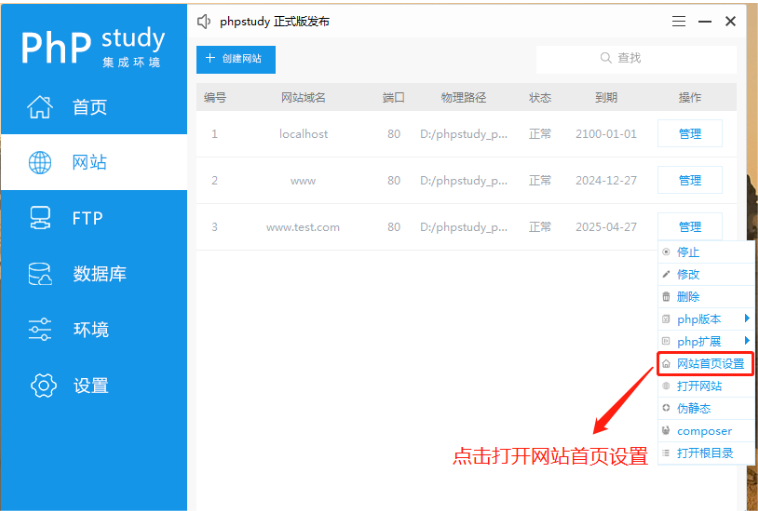
Task: Click the 状态 column header
Action: (x=540, y=98)
